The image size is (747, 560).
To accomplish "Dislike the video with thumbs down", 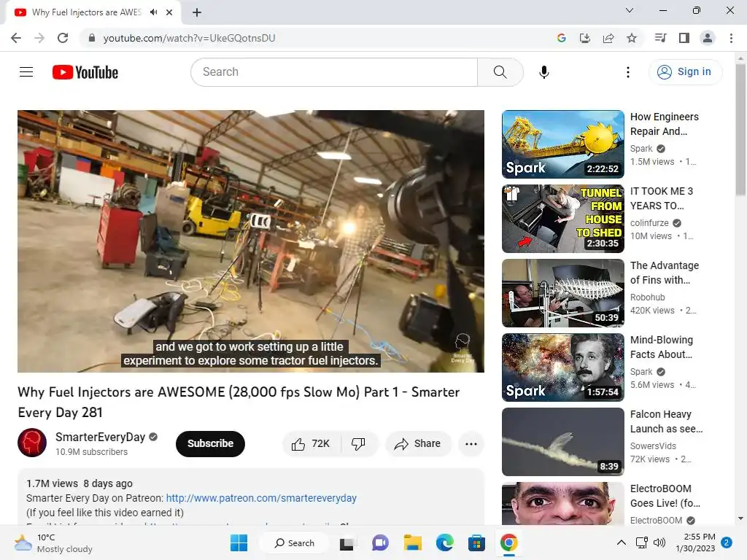I will point(358,444).
